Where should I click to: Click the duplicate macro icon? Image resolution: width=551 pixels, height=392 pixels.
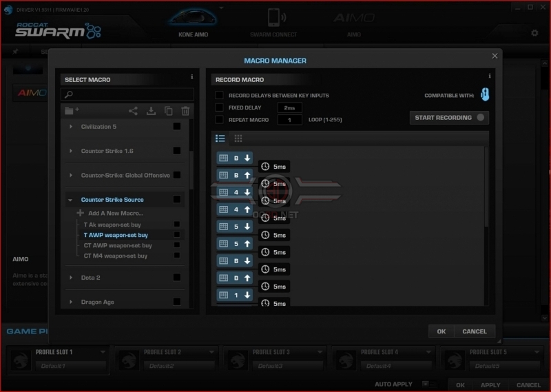169,111
